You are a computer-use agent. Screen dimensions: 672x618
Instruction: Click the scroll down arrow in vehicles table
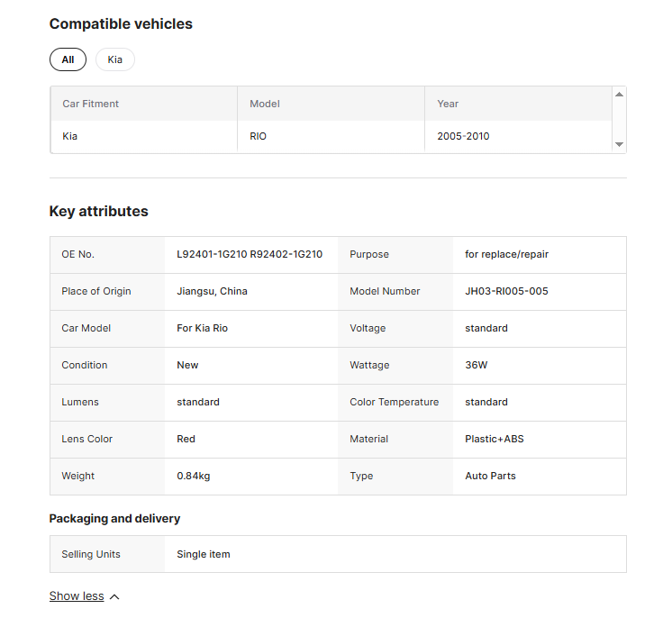click(619, 144)
